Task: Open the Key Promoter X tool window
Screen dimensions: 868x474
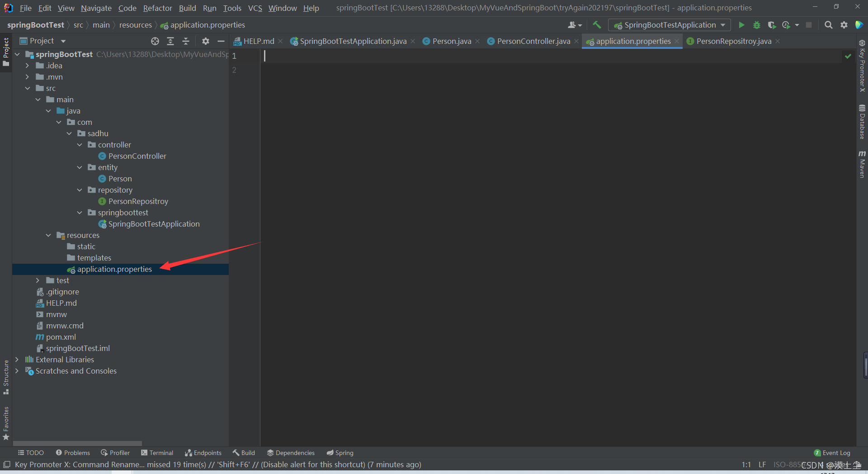Action: [862, 66]
